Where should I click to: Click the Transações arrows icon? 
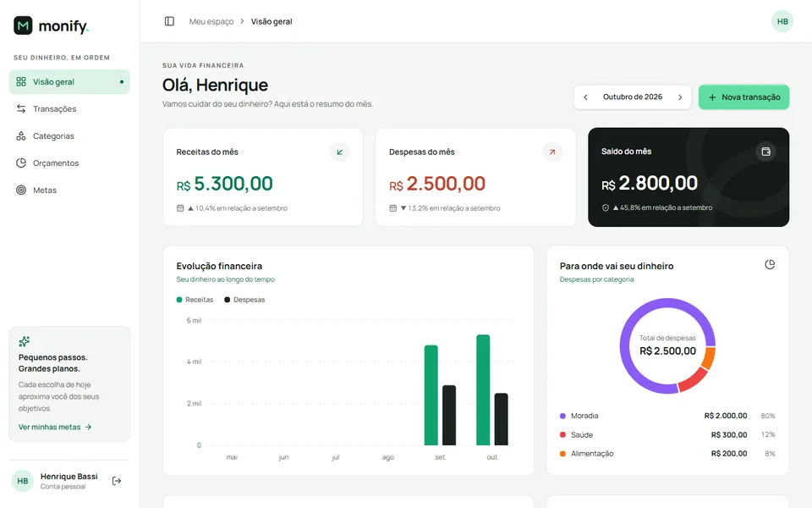[x=20, y=109]
